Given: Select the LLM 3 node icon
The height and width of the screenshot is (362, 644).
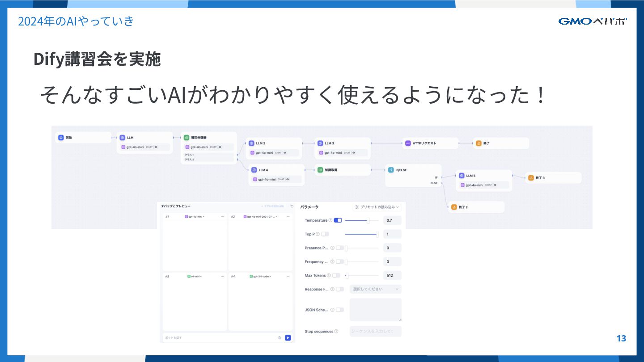Looking at the screenshot, I should (x=320, y=143).
